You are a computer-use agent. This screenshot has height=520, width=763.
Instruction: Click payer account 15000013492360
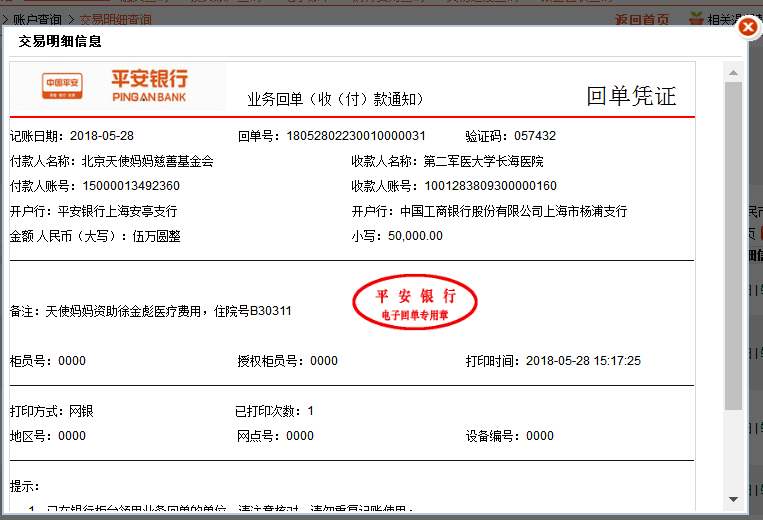[x=131, y=186]
